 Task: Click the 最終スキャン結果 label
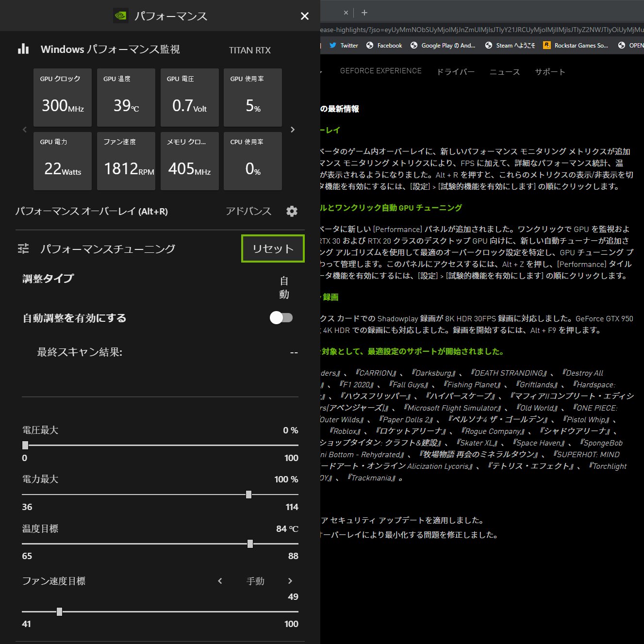tap(80, 352)
